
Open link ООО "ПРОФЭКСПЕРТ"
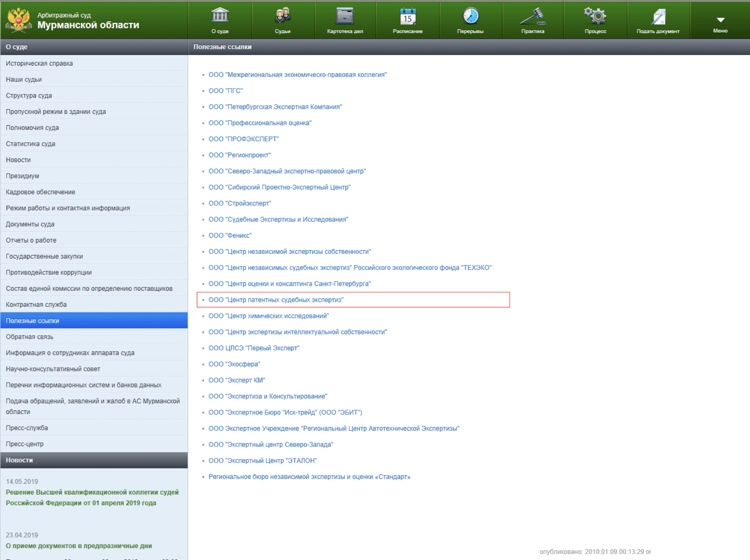pyautogui.click(x=243, y=139)
